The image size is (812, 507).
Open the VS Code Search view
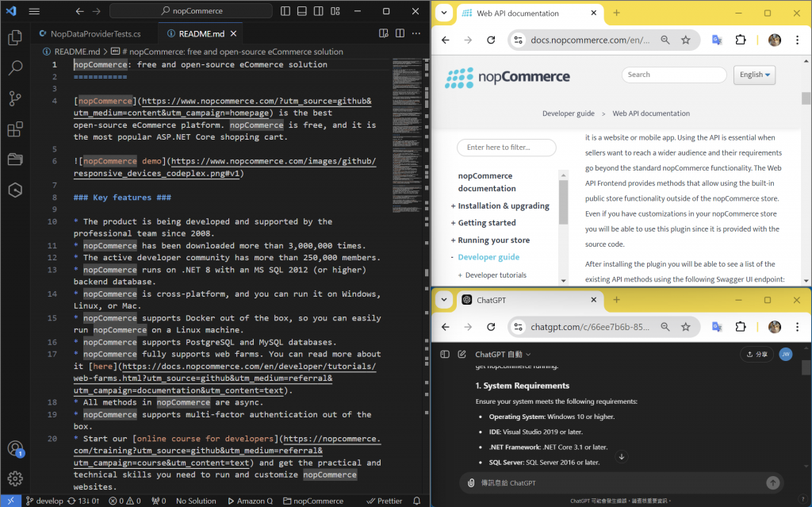coord(15,67)
